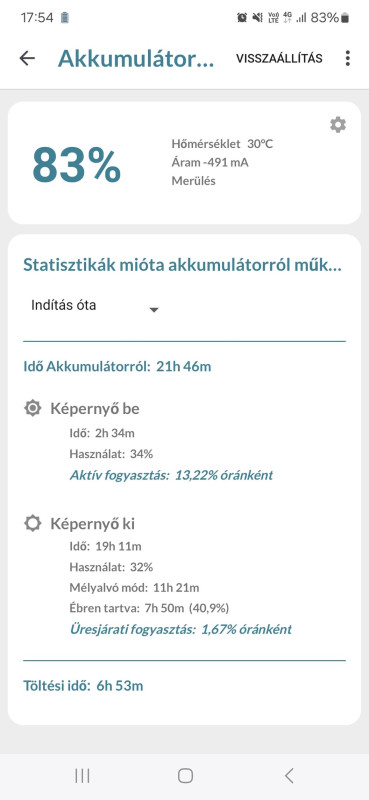The width and height of the screenshot is (369, 800).
Task: Tap the back arrow in header
Action: (x=27, y=58)
